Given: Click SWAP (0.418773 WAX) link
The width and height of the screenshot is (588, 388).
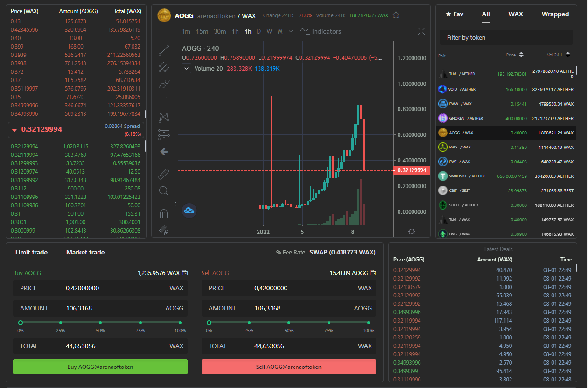Looking at the screenshot, I should 343,252.
